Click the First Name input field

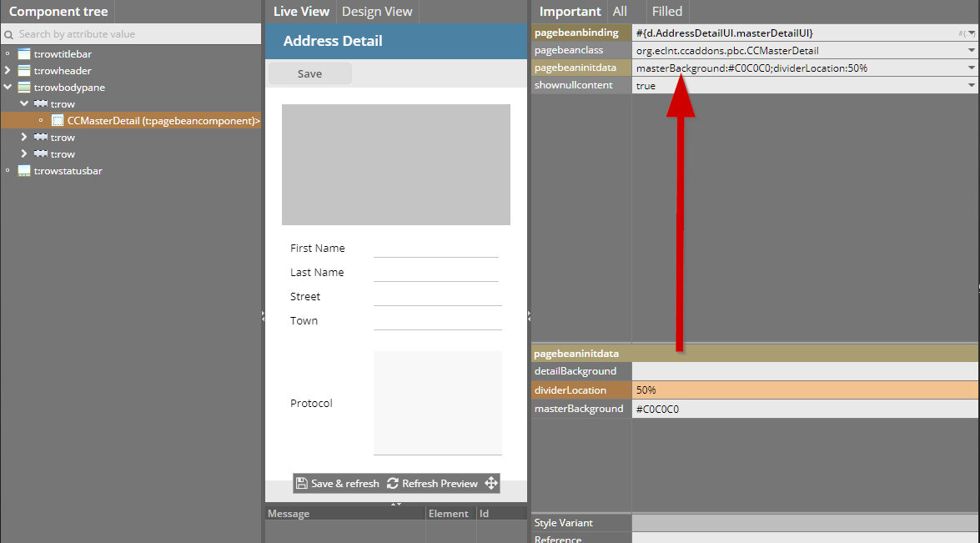pyautogui.click(x=435, y=249)
